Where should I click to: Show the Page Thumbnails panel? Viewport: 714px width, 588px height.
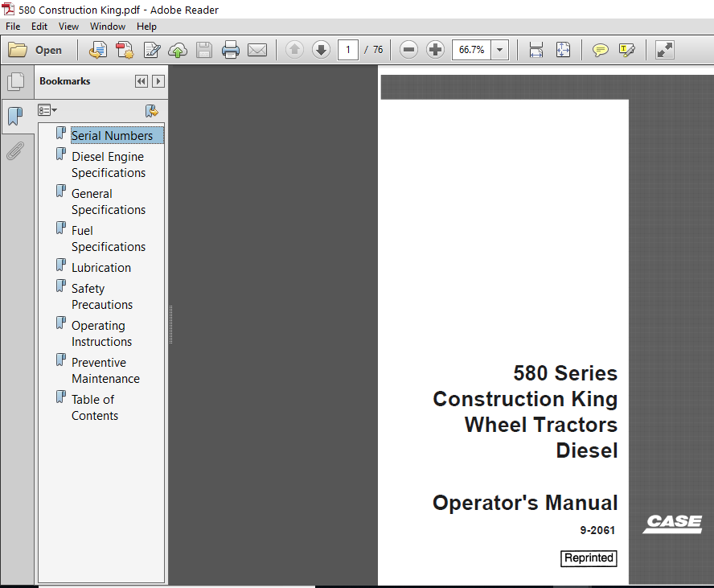16,81
